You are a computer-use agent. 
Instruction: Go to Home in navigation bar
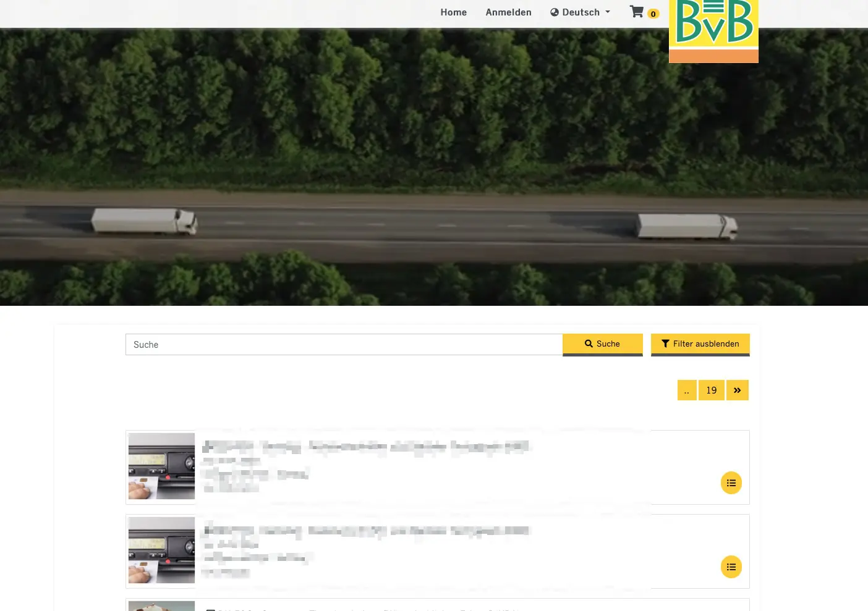(x=453, y=12)
